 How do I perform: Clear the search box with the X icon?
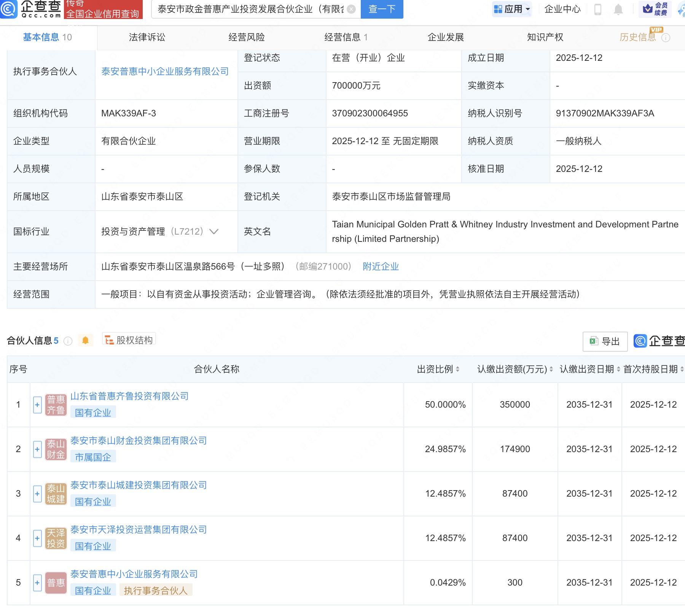click(x=351, y=9)
